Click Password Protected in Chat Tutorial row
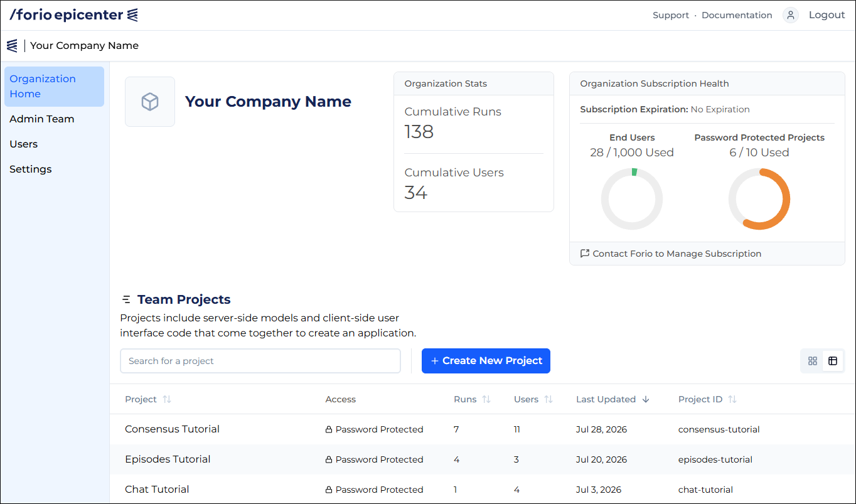Image resolution: width=856 pixels, height=504 pixels. [374, 490]
